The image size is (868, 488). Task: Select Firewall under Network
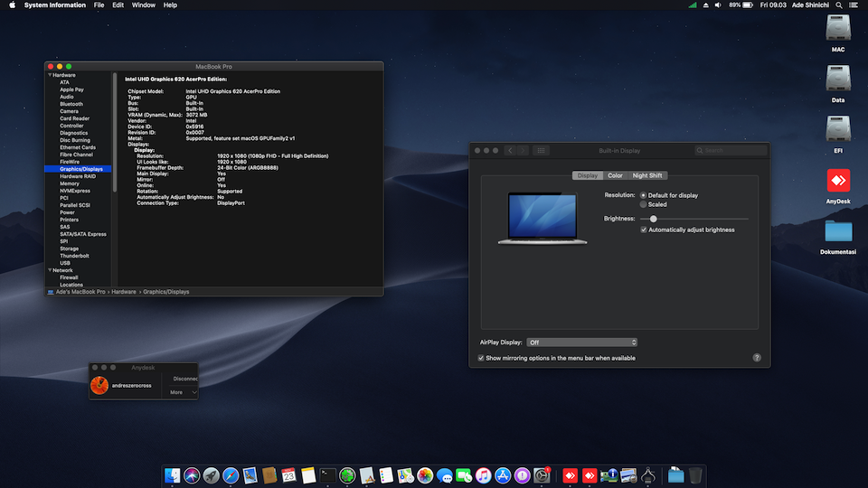coord(69,277)
